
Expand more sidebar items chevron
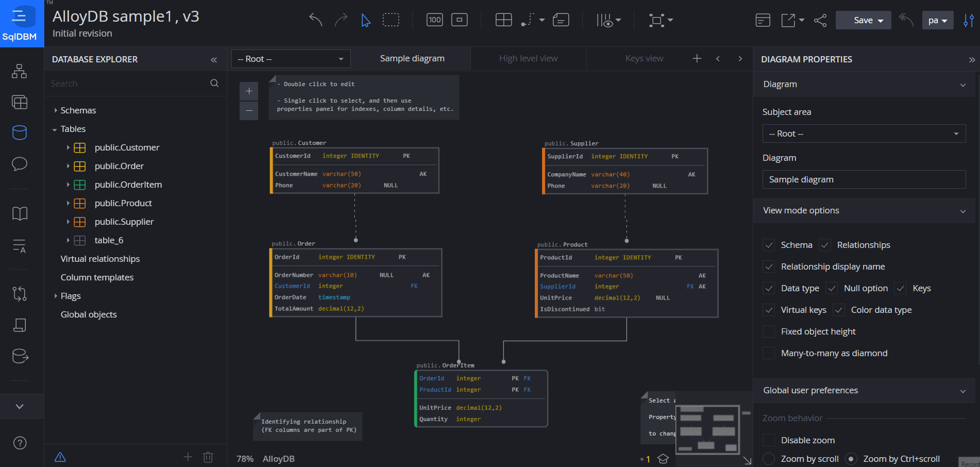point(20,406)
